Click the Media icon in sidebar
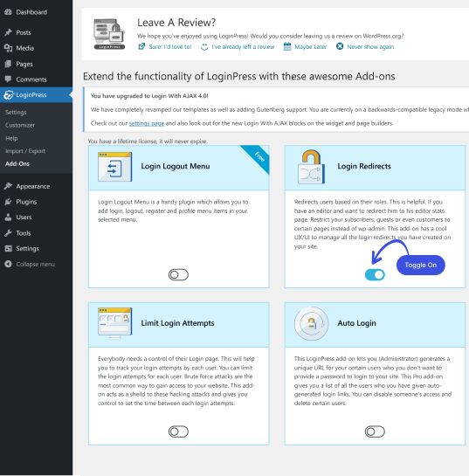 click(8, 48)
